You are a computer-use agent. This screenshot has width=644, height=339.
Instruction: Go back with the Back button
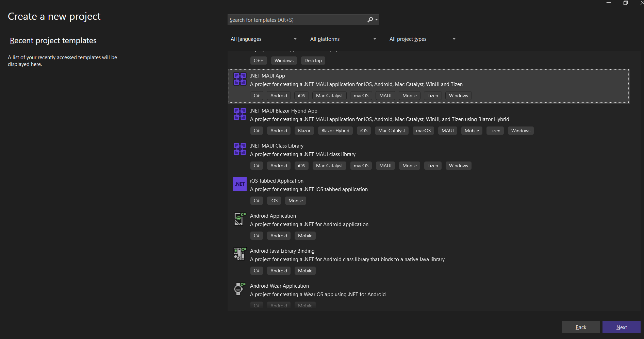click(580, 327)
